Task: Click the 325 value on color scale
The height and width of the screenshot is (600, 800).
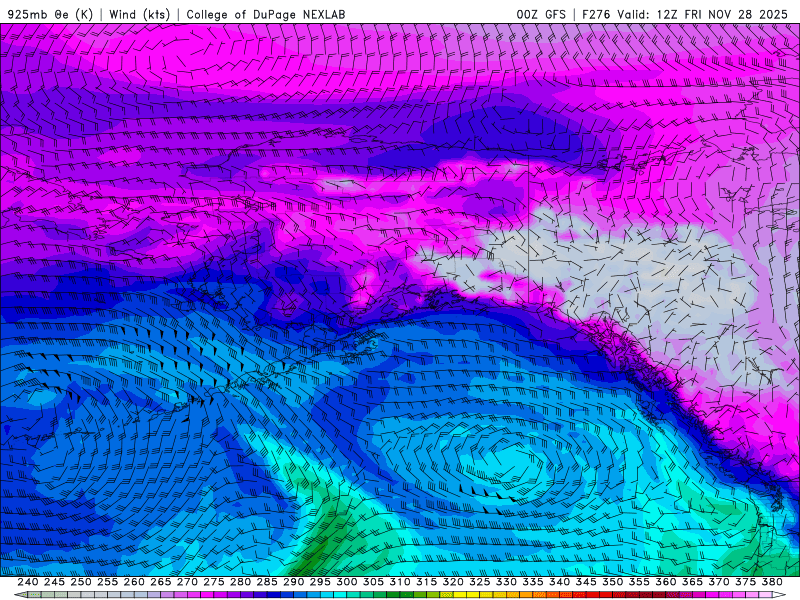Action: point(479,582)
